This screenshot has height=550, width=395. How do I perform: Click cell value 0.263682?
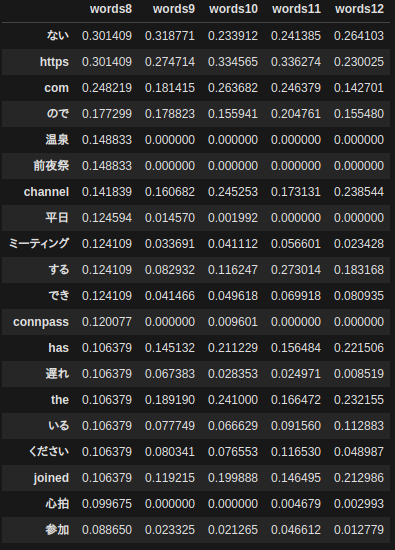click(233, 88)
